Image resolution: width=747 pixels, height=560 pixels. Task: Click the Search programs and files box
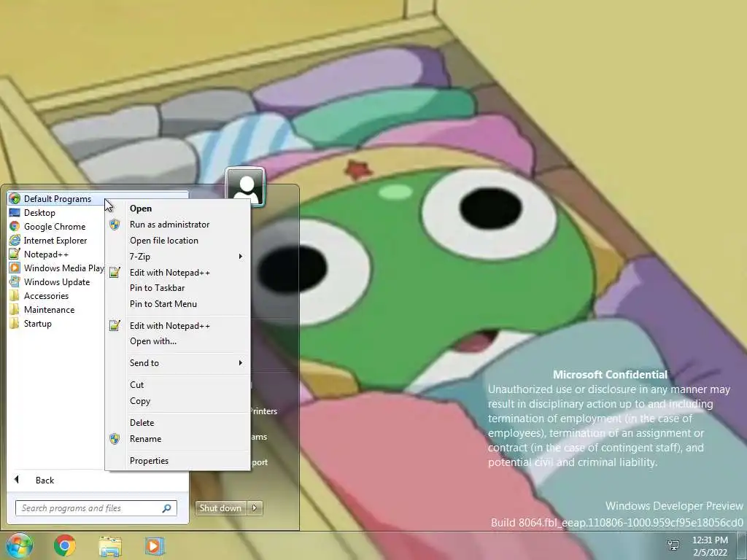[x=96, y=508]
